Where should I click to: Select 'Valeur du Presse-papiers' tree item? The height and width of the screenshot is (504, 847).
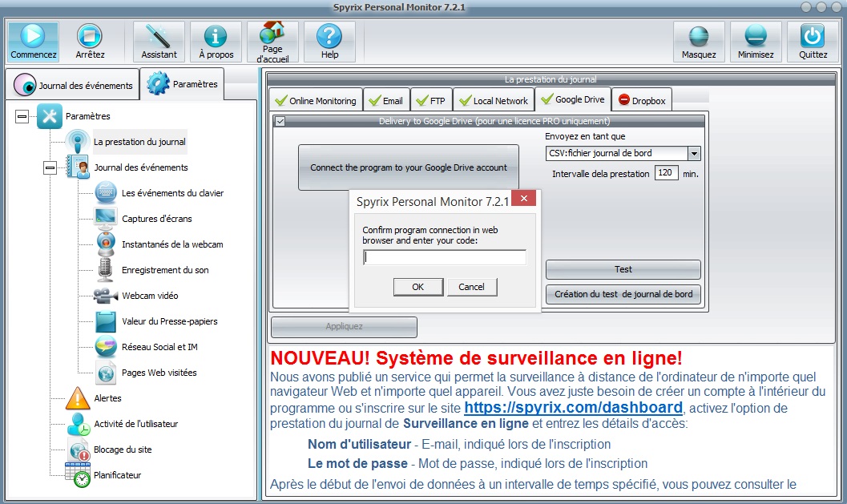170,321
